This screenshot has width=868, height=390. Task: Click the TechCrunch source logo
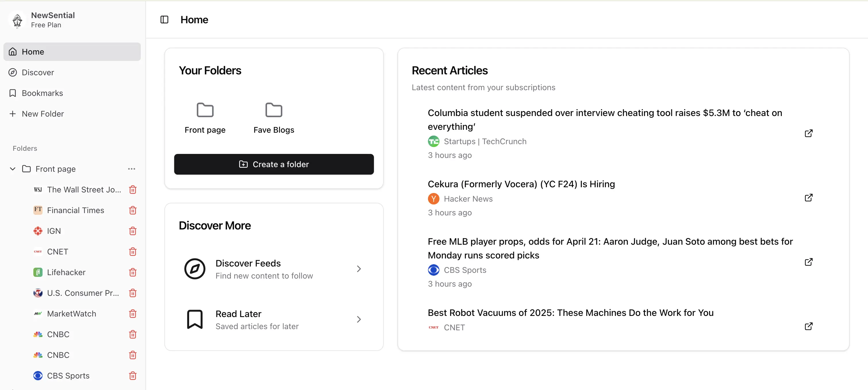[x=433, y=142]
